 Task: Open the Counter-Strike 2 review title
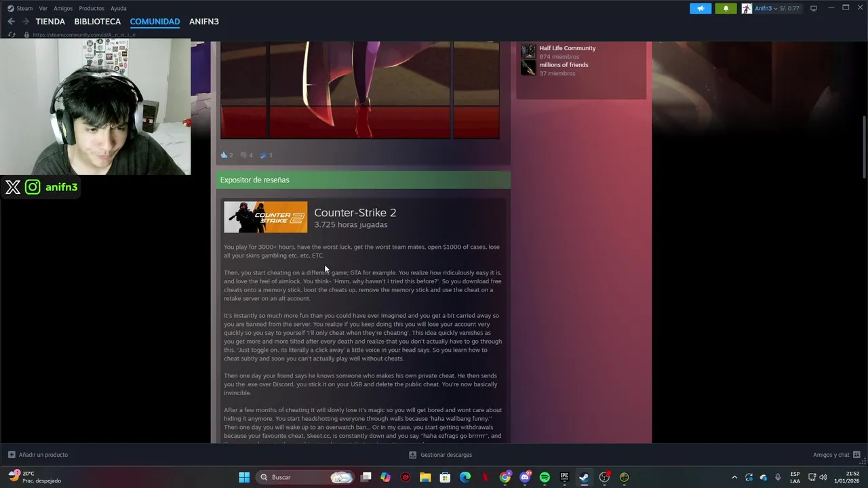[x=355, y=213]
